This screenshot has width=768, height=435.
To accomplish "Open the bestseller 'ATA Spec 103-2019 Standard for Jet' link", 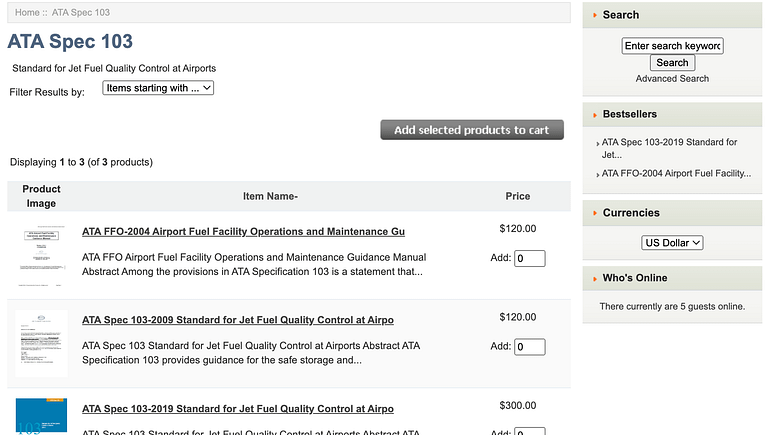I will coord(669,148).
